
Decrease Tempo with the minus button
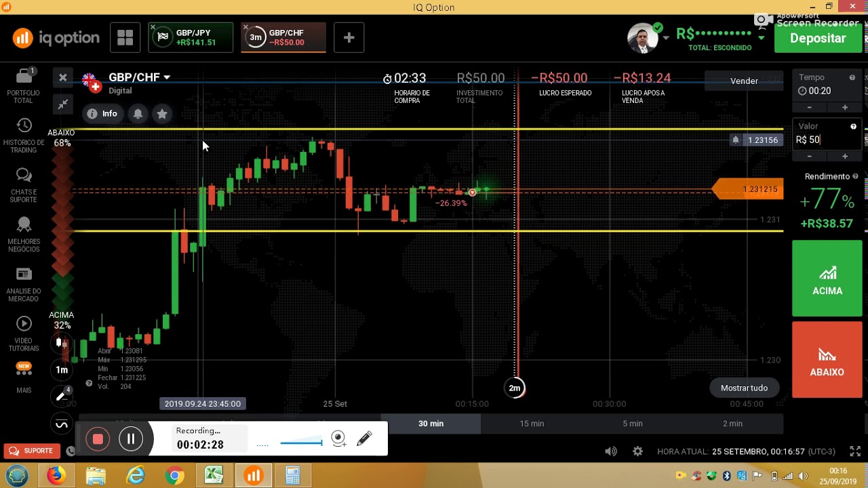[809, 107]
